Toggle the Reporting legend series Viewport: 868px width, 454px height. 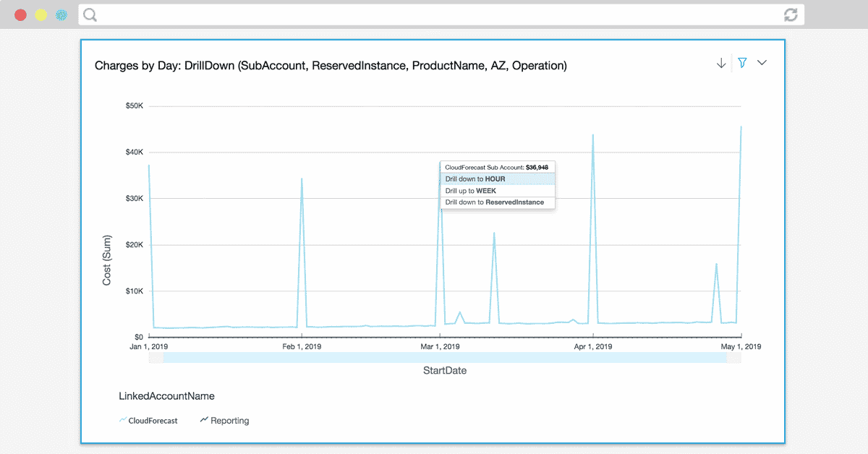[x=224, y=420]
